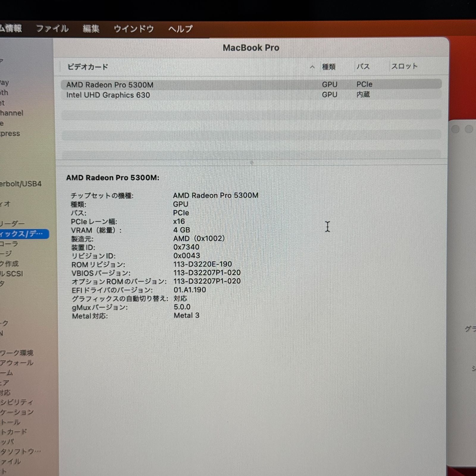
Task: Click the 内蔵 bus cell for Intel UHD
Action: [x=363, y=95]
